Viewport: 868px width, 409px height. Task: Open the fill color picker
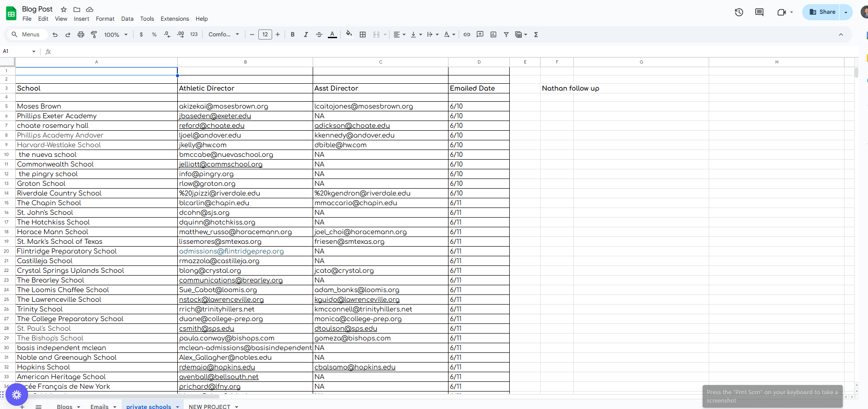coord(349,34)
